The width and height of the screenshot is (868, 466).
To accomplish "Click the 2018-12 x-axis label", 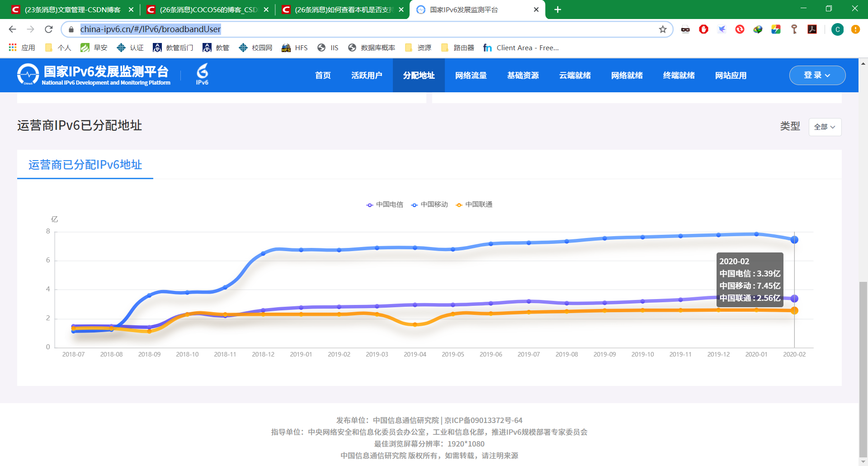I will 263,354.
